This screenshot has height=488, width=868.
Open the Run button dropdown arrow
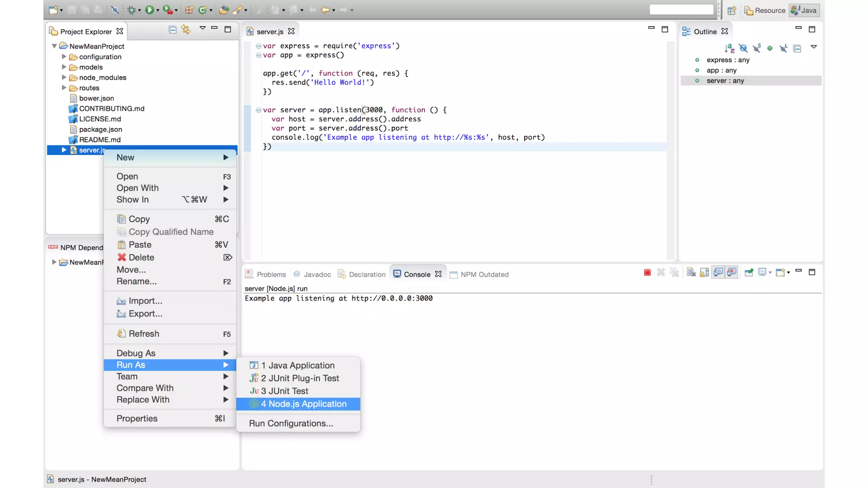(158, 10)
